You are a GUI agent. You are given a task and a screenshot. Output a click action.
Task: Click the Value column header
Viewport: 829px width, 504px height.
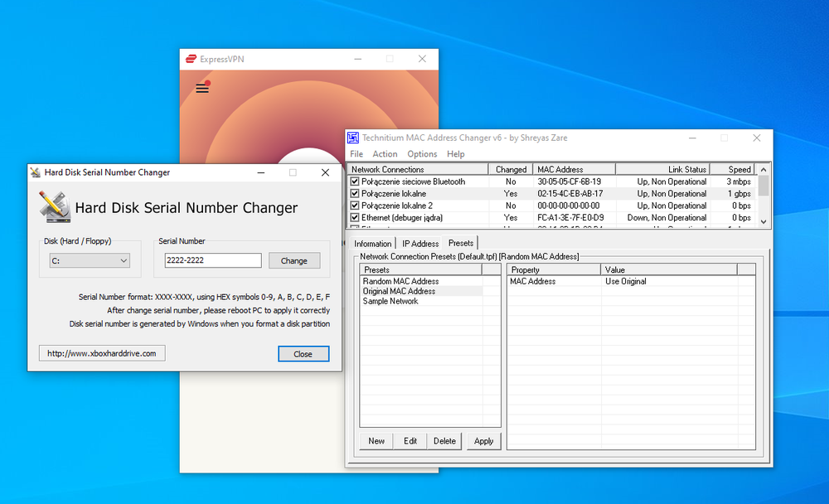(669, 269)
